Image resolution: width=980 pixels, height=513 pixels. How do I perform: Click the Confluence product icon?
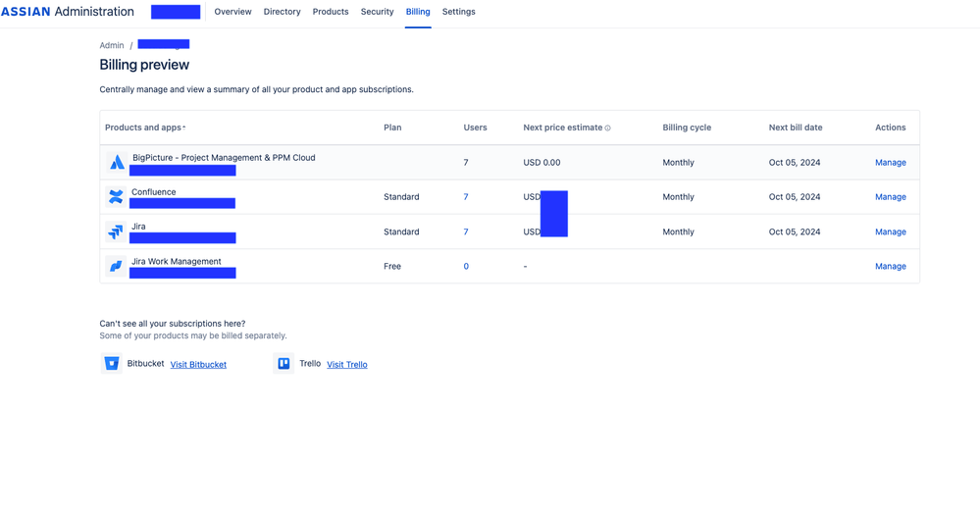[116, 197]
